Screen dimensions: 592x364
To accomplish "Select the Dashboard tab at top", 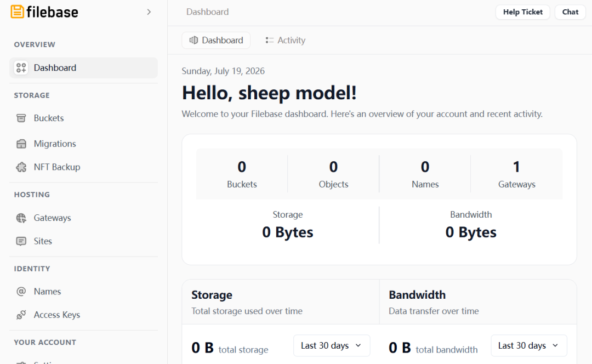I will click(x=216, y=41).
